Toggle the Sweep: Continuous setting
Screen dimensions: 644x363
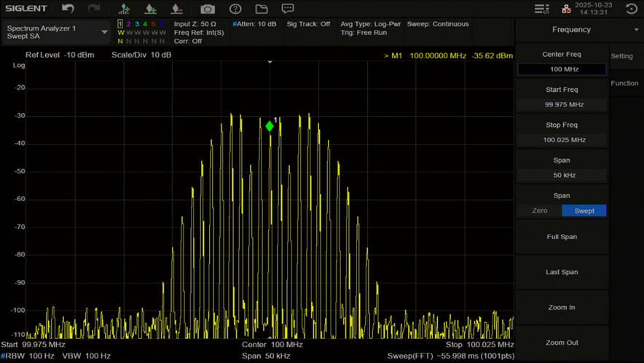438,24
